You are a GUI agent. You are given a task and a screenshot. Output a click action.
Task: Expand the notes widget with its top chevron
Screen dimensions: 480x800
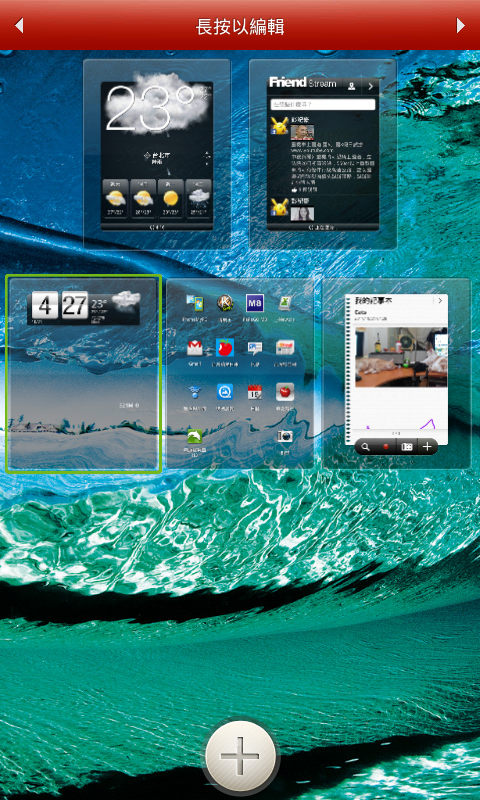tap(440, 301)
